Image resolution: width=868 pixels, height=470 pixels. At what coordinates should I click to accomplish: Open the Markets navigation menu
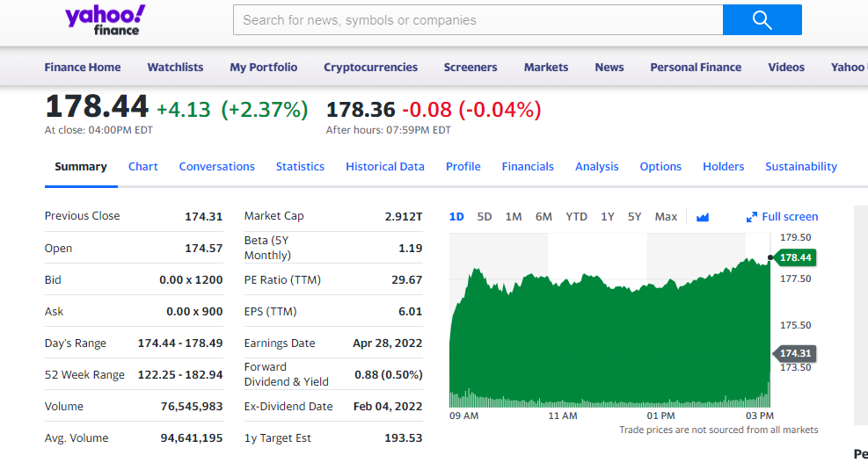click(x=546, y=68)
